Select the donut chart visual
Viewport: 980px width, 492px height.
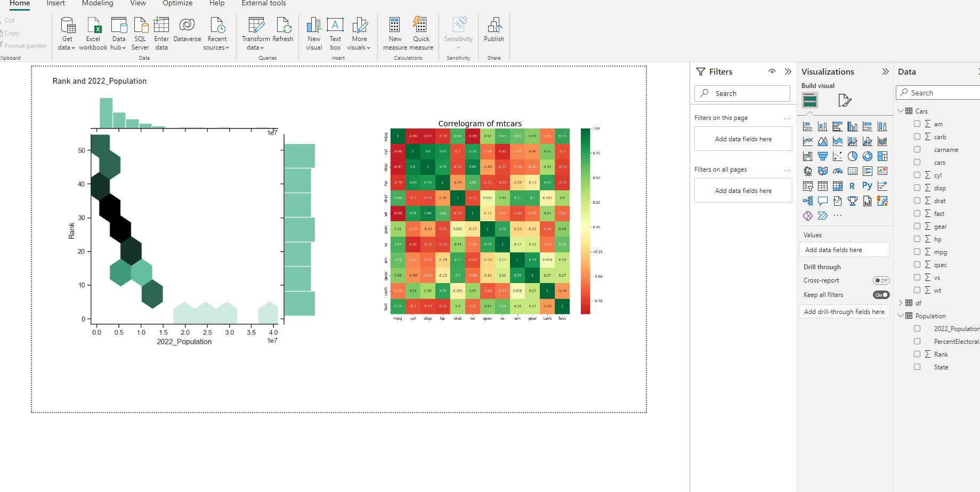pos(868,156)
